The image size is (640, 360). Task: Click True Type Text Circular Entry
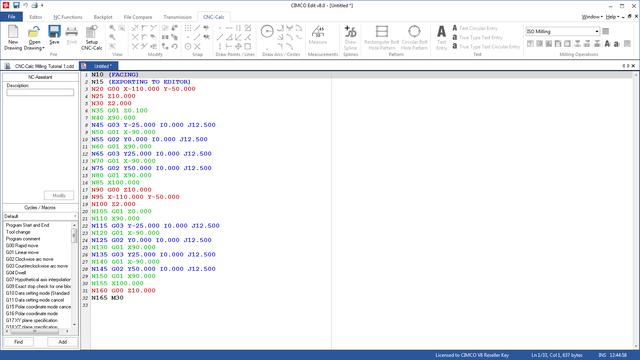(x=486, y=47)
